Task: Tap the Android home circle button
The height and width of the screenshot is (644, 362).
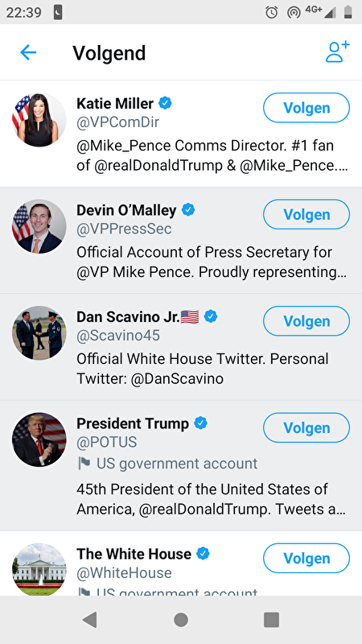Action: pos(181,620)
